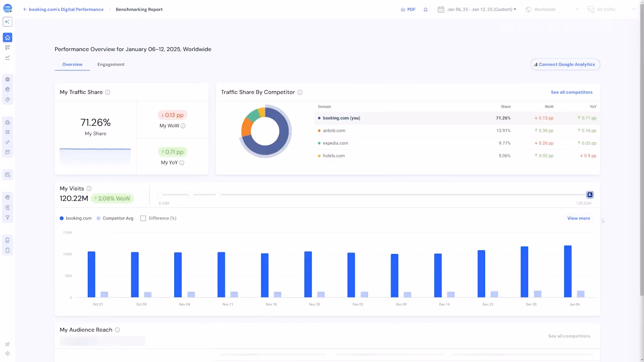644x362 pixels.
Task: Click the Similarweb logo at top left
Action: [x=8, y=8]
